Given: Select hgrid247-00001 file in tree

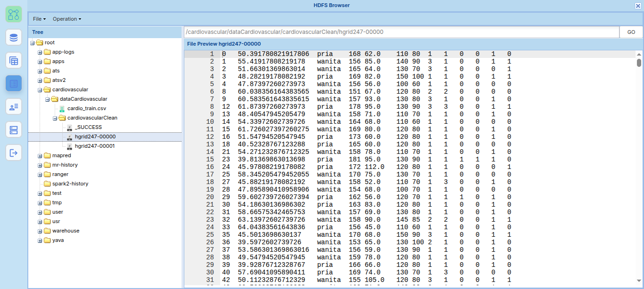Looking at the screenshot, I should point(95,146).
